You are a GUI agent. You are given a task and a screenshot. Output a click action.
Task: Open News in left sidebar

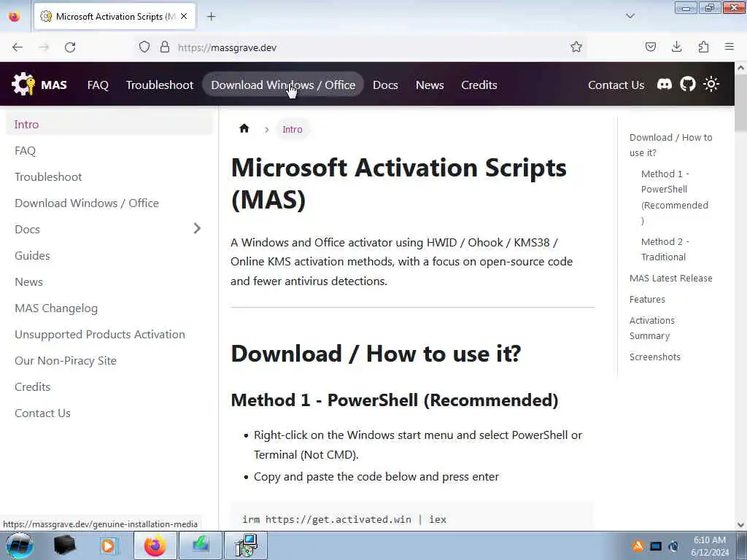[109, 281]
